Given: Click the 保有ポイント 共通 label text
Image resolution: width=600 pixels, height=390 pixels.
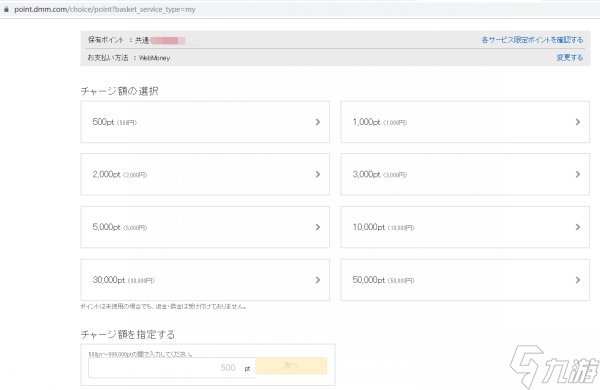Looking at the screenshot, I should coord(118,40).
